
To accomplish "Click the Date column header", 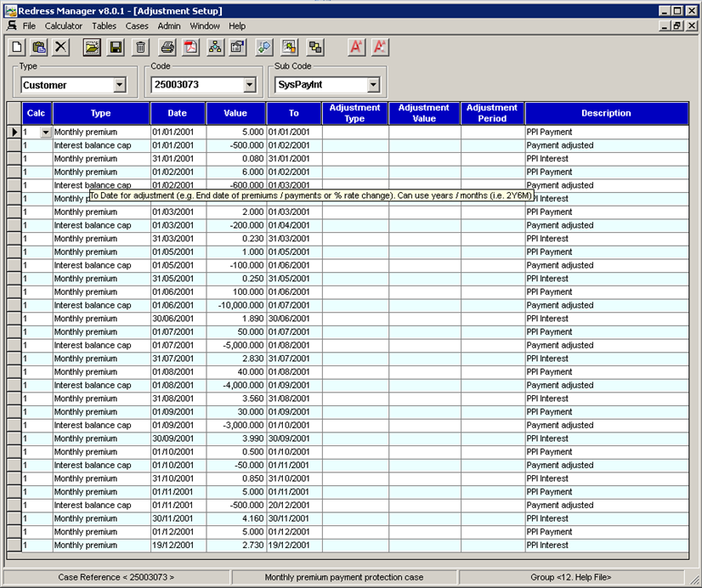I will pos(178,113).
